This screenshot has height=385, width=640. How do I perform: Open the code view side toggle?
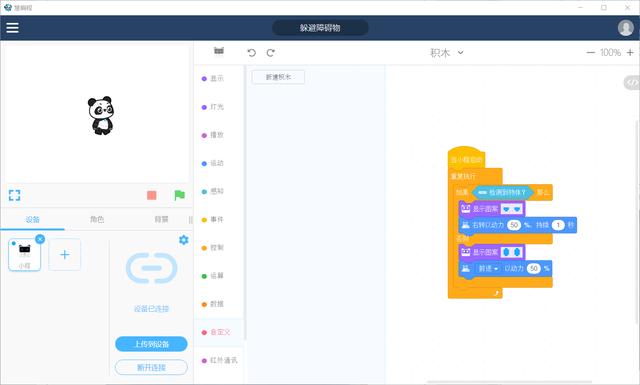tap(631, 83)
